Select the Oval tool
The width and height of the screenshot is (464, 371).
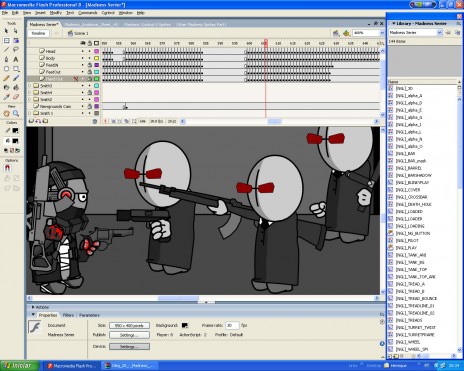click(x=6, y=69)
